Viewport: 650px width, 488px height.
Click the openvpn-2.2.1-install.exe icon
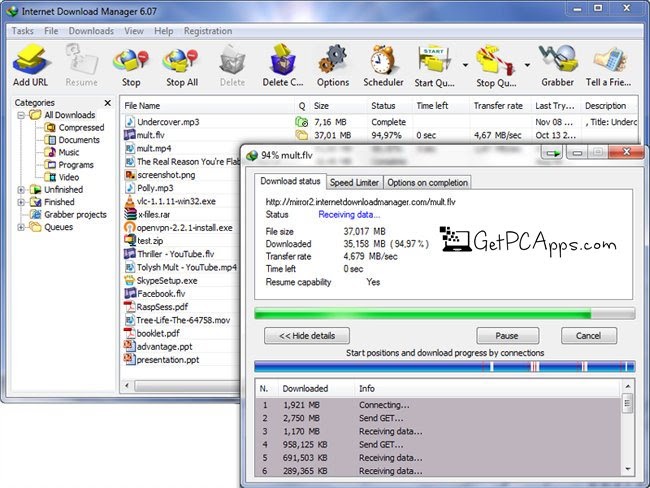130,228
